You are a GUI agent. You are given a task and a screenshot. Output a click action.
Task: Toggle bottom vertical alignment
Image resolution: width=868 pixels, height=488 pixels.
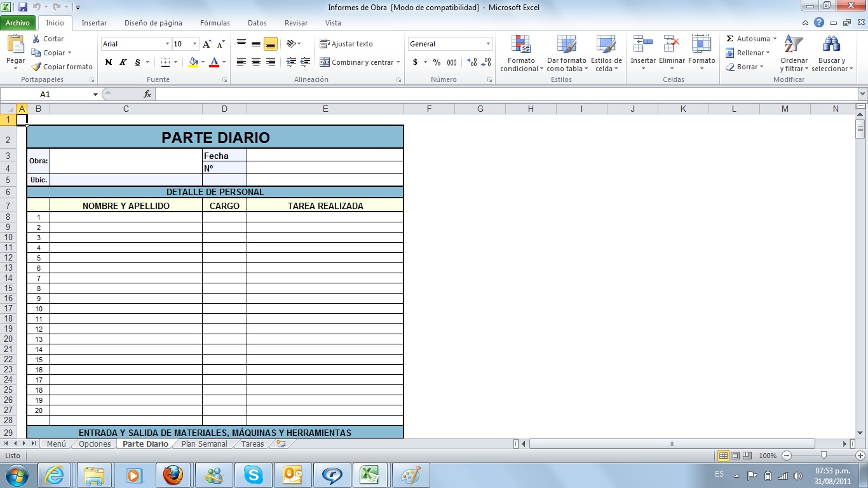pyautogui.click(x=271, y=44)
